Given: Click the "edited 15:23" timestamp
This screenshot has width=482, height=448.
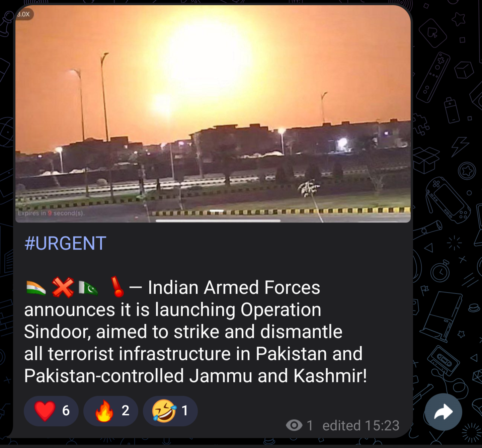Looking at the screenshot, I should tap(361, 426).
